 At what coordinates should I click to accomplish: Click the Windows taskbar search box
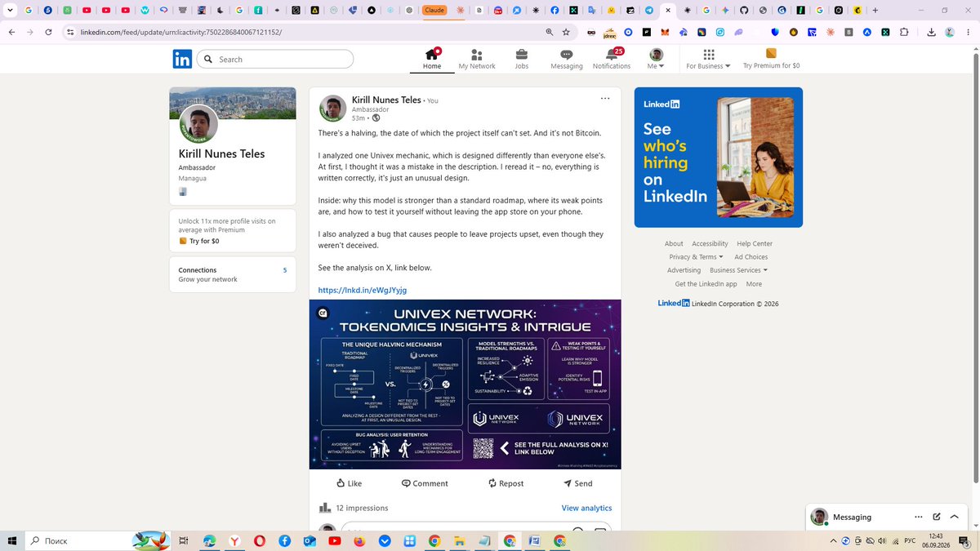98,540
